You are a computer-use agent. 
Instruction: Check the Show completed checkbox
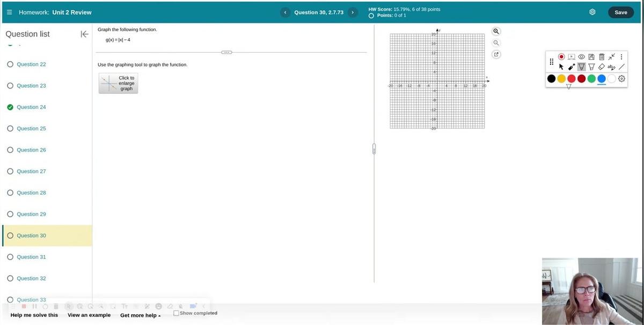176,313
